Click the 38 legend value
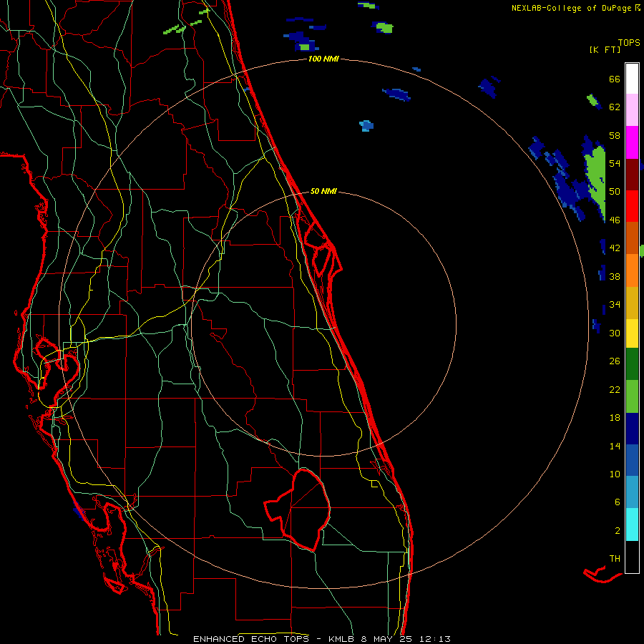This screenshot has width=644, height=644. coord(615,276)
